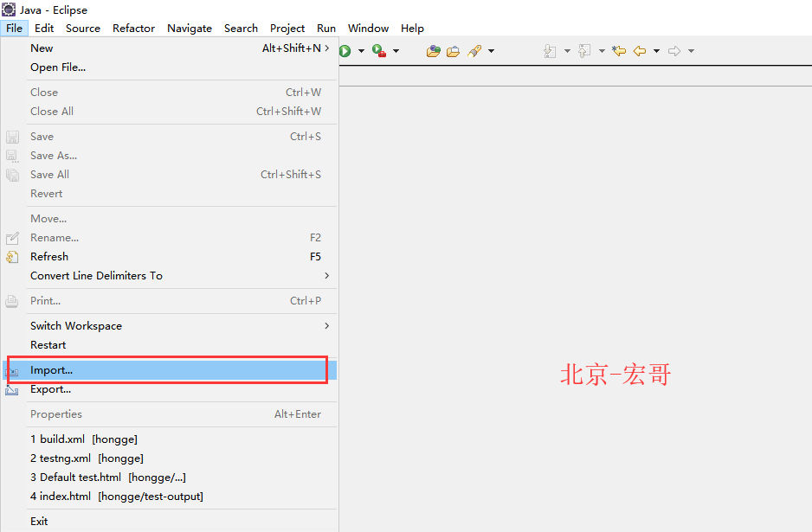This screenshot has width=812, height=532.
Task: Open the Next Annotation dropdown arrow
Action: (567, 51)
